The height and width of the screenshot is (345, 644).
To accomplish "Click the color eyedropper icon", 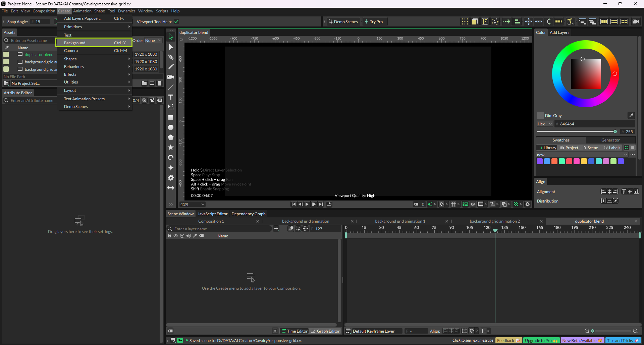I will point(631,115).
